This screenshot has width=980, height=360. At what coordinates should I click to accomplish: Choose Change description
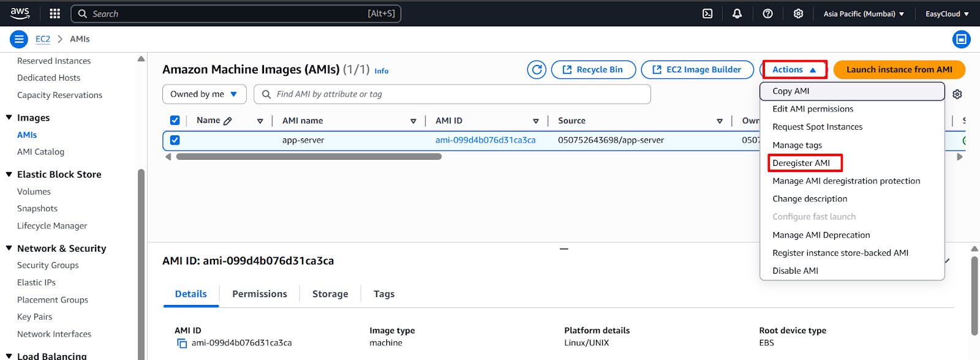(852, 199)
